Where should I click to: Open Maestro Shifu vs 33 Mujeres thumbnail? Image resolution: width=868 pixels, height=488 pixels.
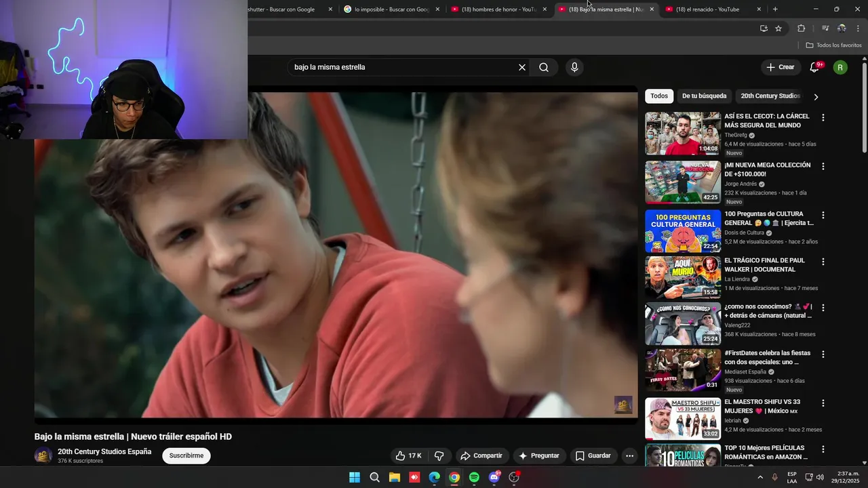click(x=683, y=419)
